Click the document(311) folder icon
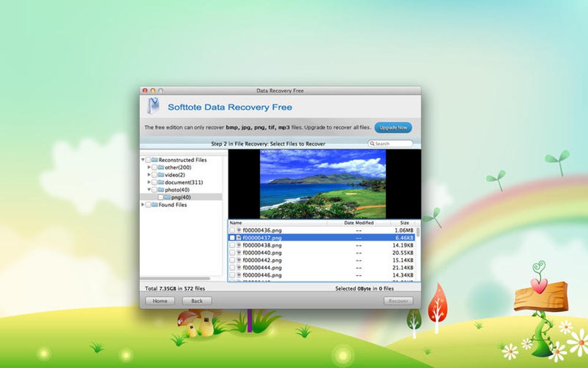588x368 pixels. click(x=161, y=182)
